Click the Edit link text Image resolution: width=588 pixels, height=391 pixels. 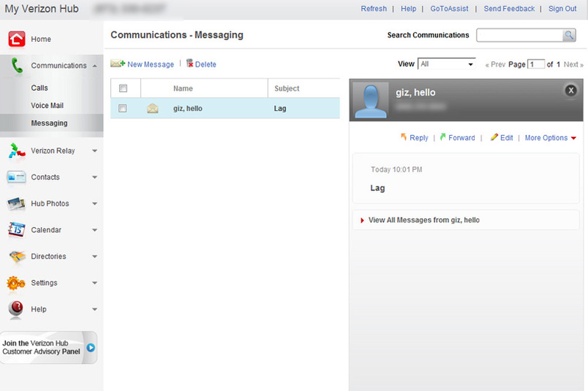click(x=506, y=138)
